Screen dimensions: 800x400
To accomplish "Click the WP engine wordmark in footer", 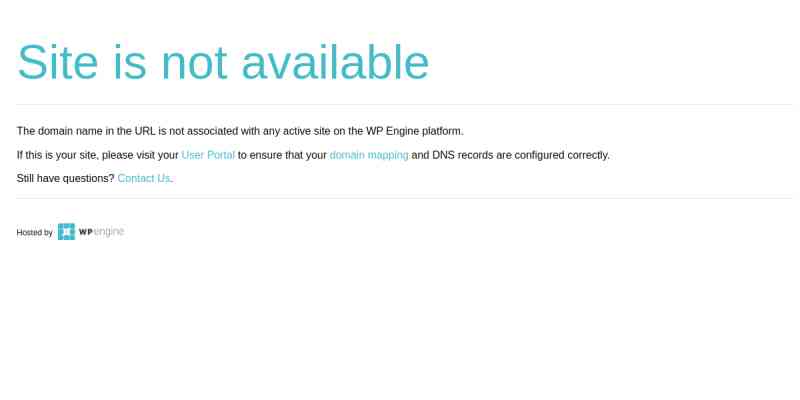I will (102, 232).
